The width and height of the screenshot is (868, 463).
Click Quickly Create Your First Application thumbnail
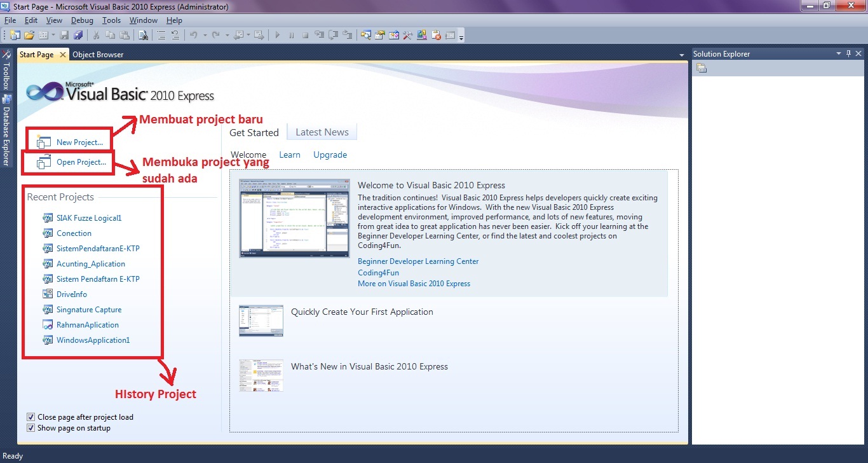(261, 321)
